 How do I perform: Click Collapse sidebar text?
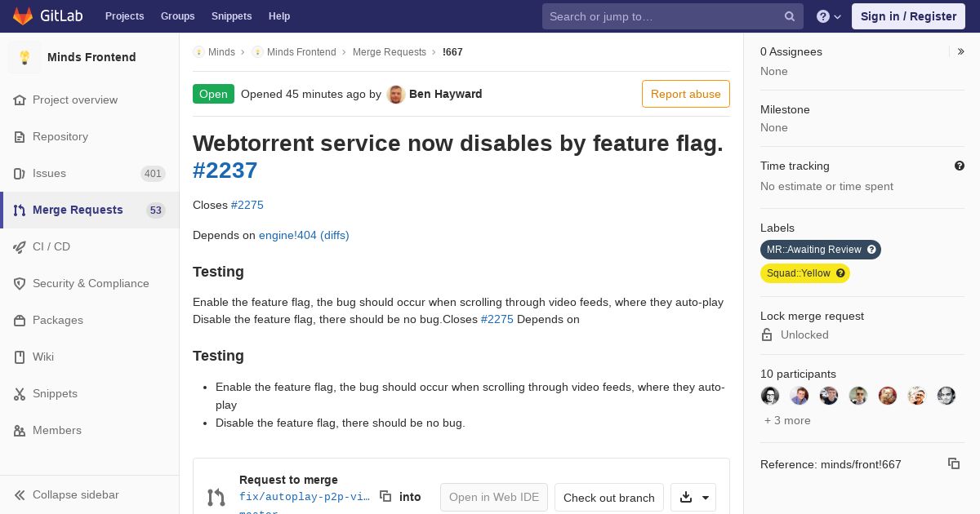tap(76, 494)
